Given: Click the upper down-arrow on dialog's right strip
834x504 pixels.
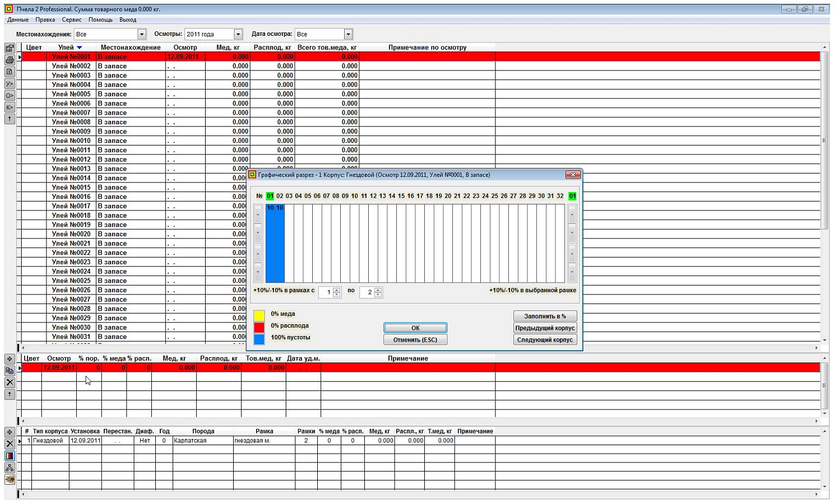Looking at the screenshot, I should [x=572, y=232].
